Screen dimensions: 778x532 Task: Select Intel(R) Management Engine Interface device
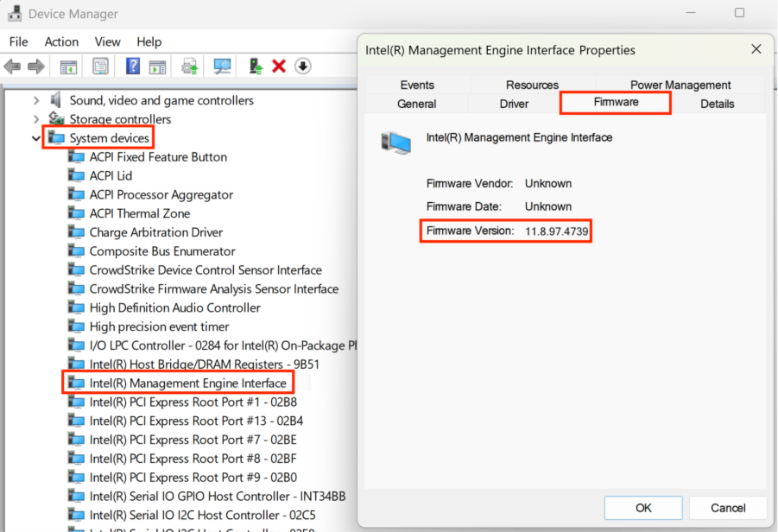[x=187, y=383]
